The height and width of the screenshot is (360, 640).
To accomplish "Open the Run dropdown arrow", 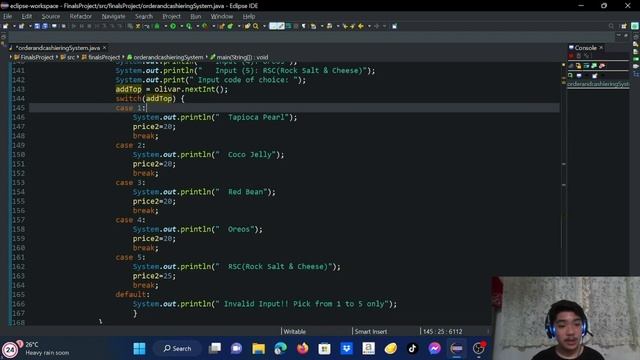I will coord(182,26).
